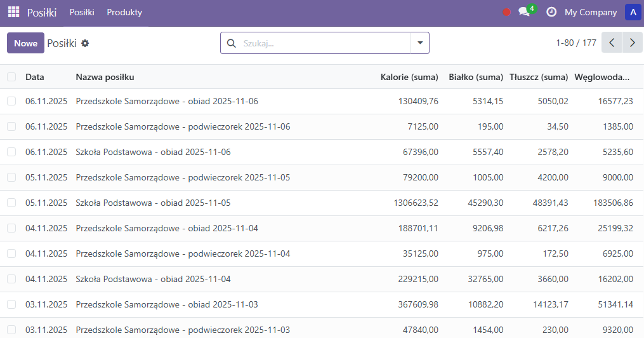The image size is (644, 338).
Task: Open the conversations messages icon
Action: pyautogui.click(x=524, y=12)
